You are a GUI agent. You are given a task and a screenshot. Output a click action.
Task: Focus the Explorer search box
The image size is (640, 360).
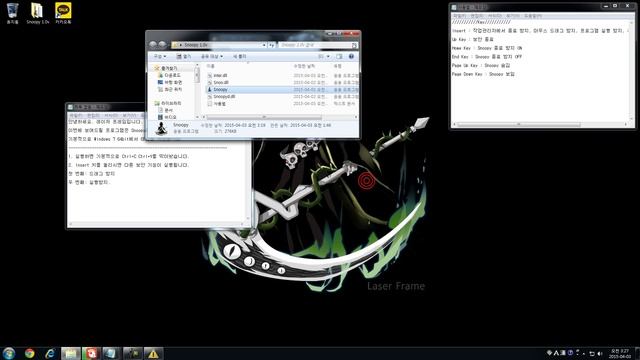(318, 45)
